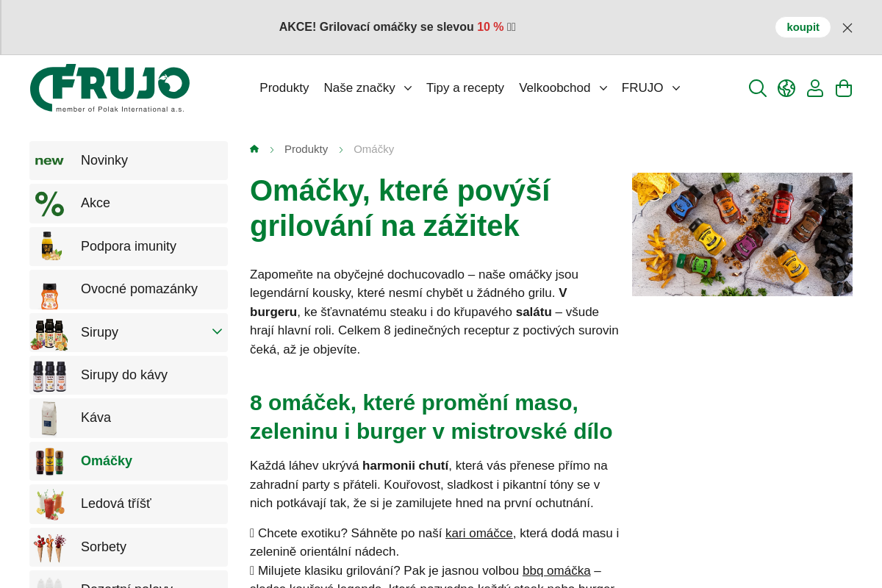Viewport: 882px width, 588px height.
Task: Go to homepage via FRUJO logo
Action: click(x=110, y=88)
